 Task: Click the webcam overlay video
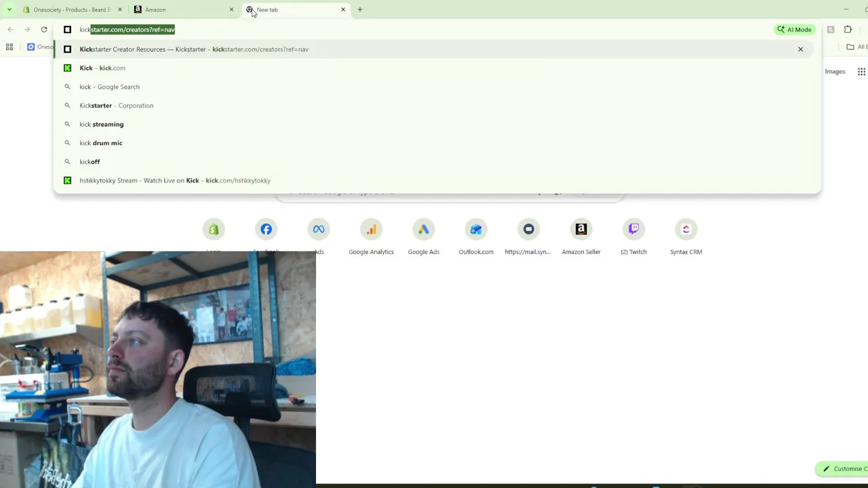tap(158, 369)
